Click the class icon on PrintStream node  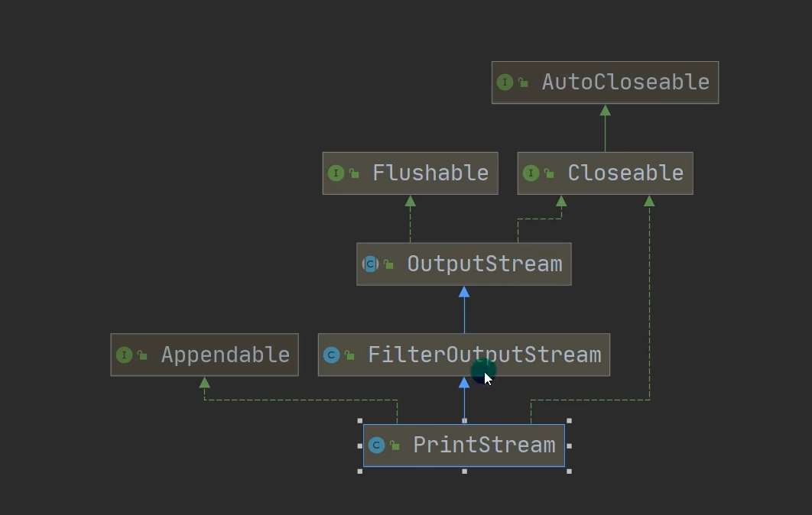tap(376, 445)
